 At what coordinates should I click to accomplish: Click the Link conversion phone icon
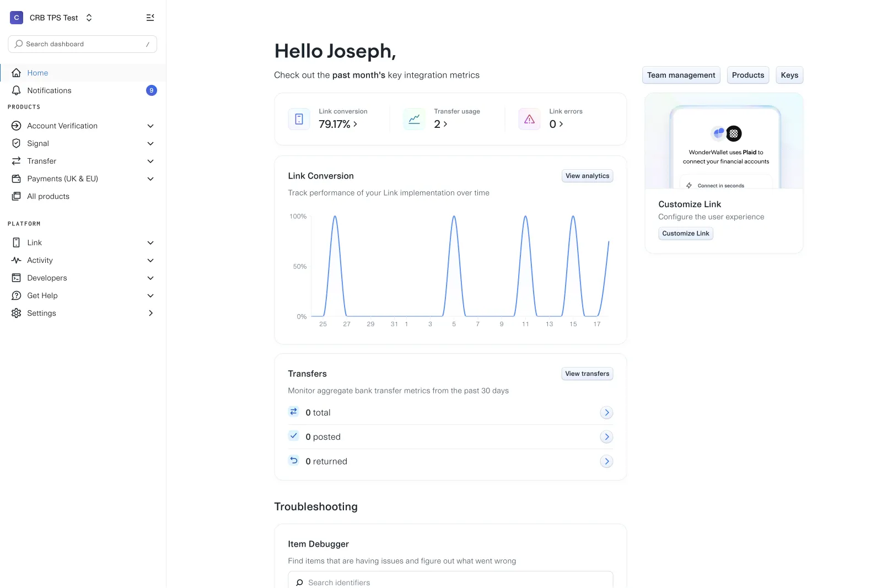pyautogui.click(x=299, y=119)
